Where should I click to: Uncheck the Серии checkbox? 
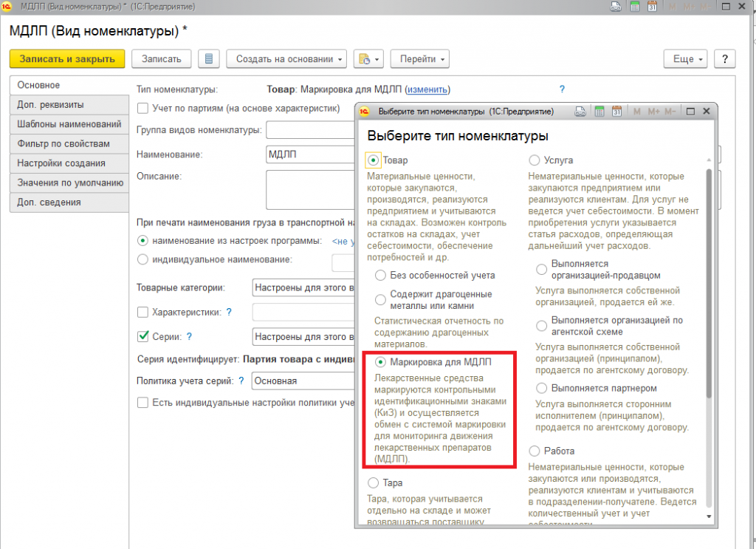tap(142, 337)
